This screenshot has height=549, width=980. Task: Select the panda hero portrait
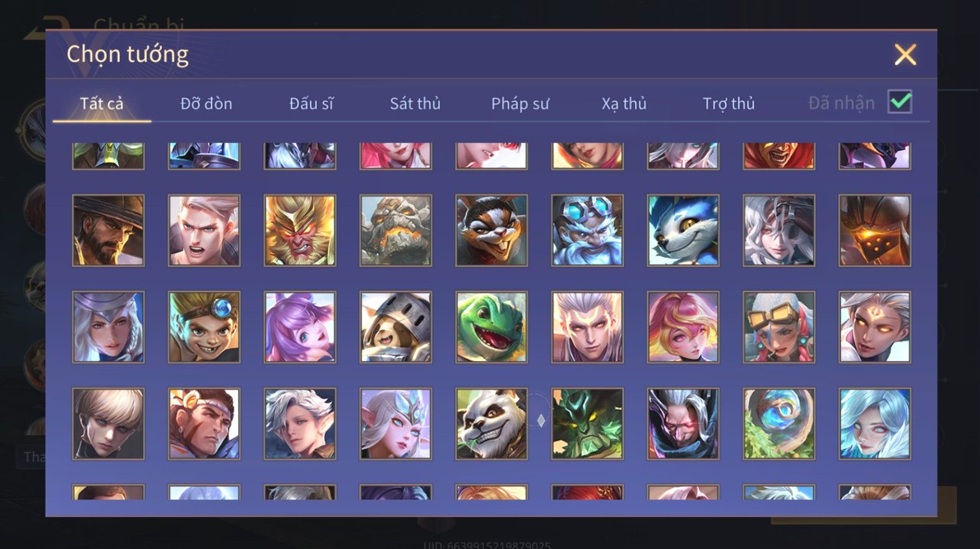pyautogui.click(x=491, y=424)
